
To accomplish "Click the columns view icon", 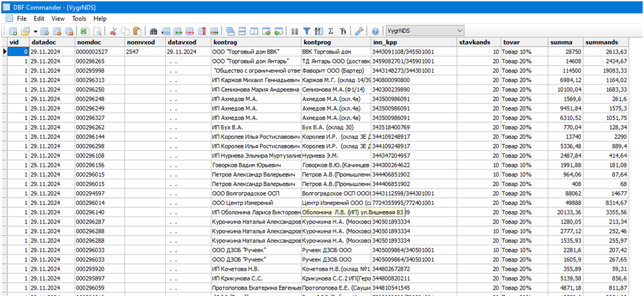I will 294,31.
